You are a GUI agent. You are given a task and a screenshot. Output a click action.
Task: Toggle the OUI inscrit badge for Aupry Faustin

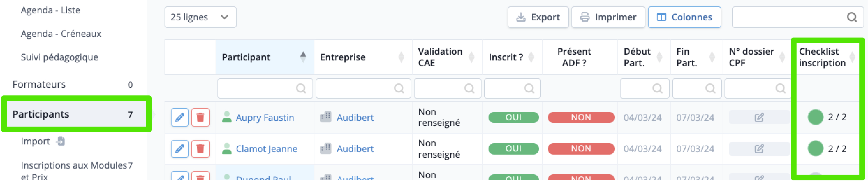click(513, 117)
